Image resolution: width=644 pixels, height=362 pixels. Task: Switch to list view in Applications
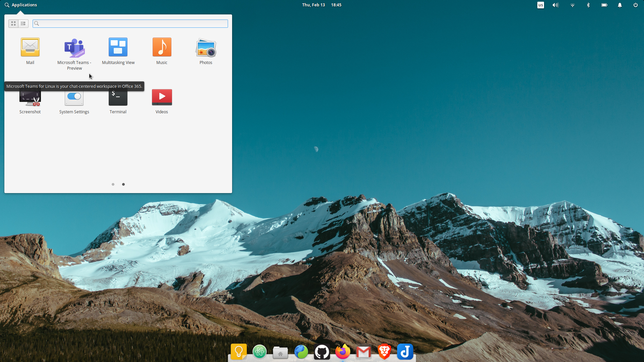(23, 23)
